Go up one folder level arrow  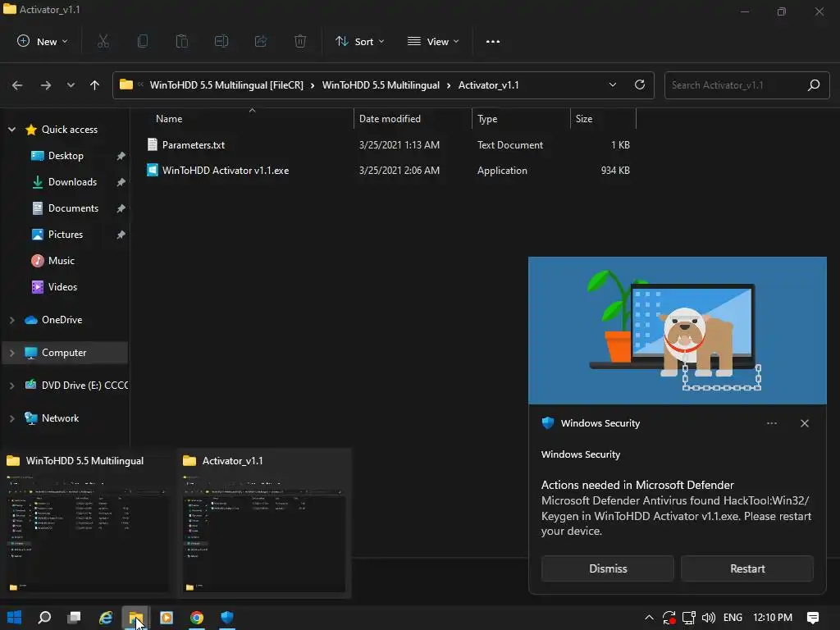coord(95,85)
